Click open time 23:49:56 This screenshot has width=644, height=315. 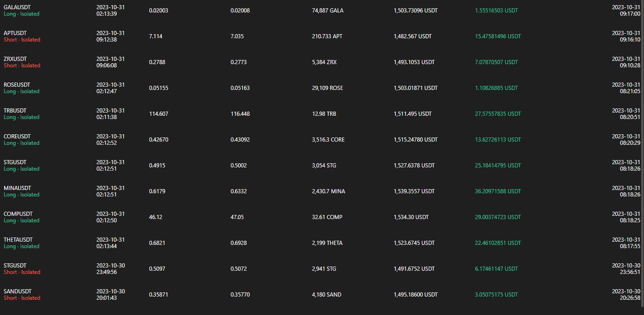point(106,272)
